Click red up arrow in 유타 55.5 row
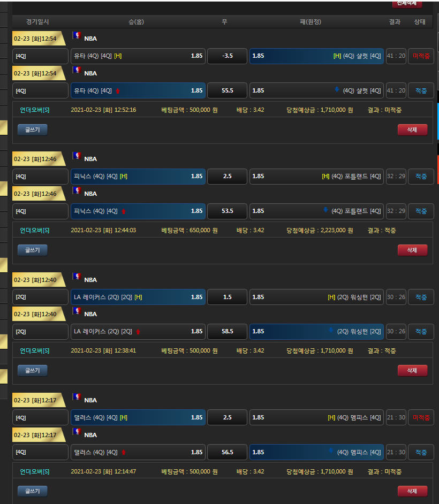 [x=118, y=91]
